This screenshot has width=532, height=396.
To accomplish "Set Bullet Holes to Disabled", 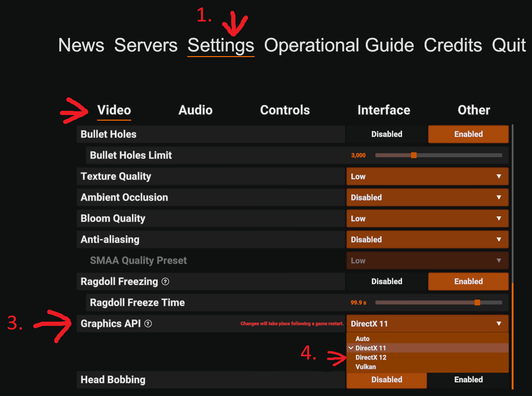I will (x=387, y=134).
